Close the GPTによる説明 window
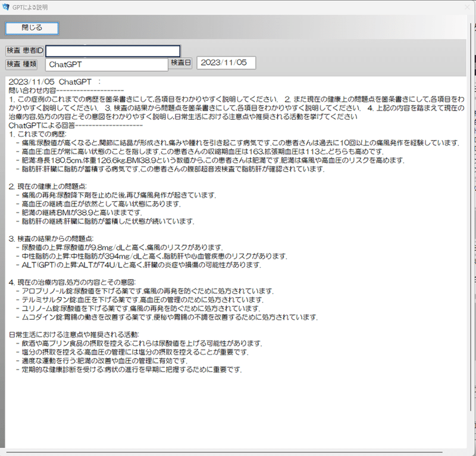The height and width of the screenshot is (456, 476). 468,7
